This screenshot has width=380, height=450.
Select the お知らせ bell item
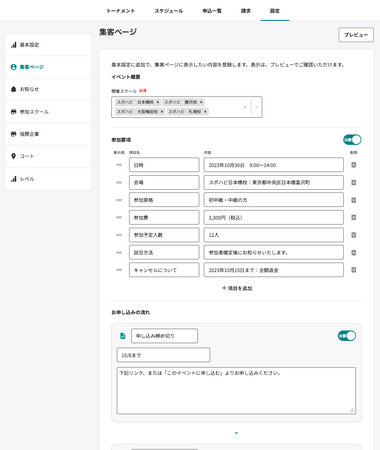point(48,89)
